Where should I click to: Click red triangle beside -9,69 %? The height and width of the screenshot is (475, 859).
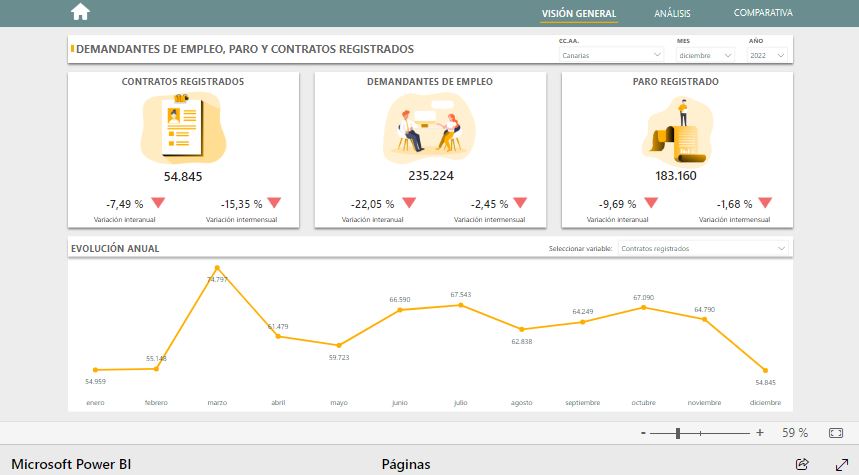click(651, 203)
